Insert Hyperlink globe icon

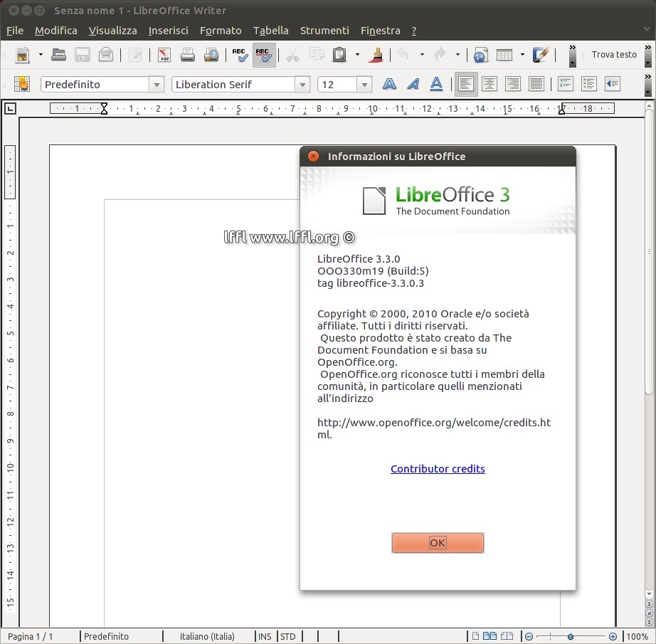click(481, 55)
